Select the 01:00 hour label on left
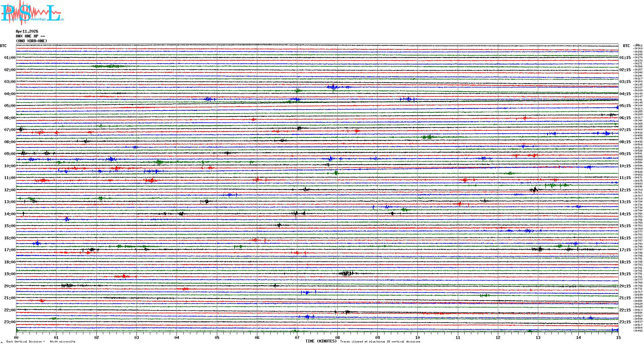644x346 pixels. [10, 58]
